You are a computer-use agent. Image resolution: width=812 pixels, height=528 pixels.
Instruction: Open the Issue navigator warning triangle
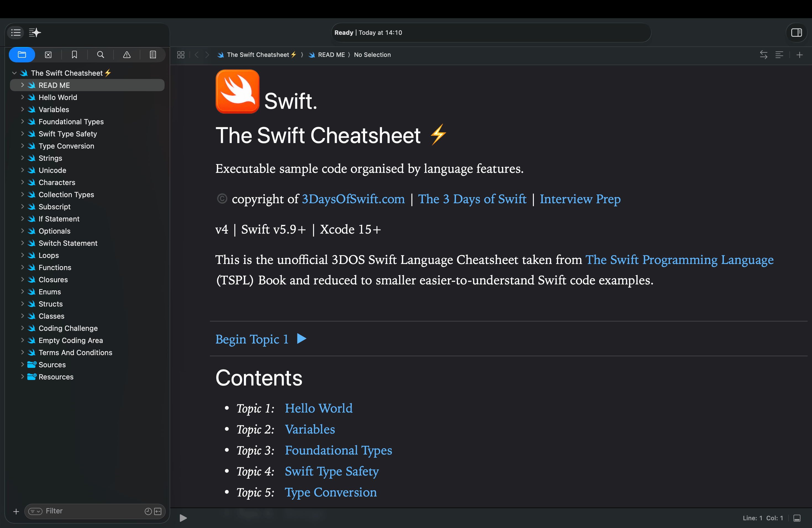[x=126, y=55]
